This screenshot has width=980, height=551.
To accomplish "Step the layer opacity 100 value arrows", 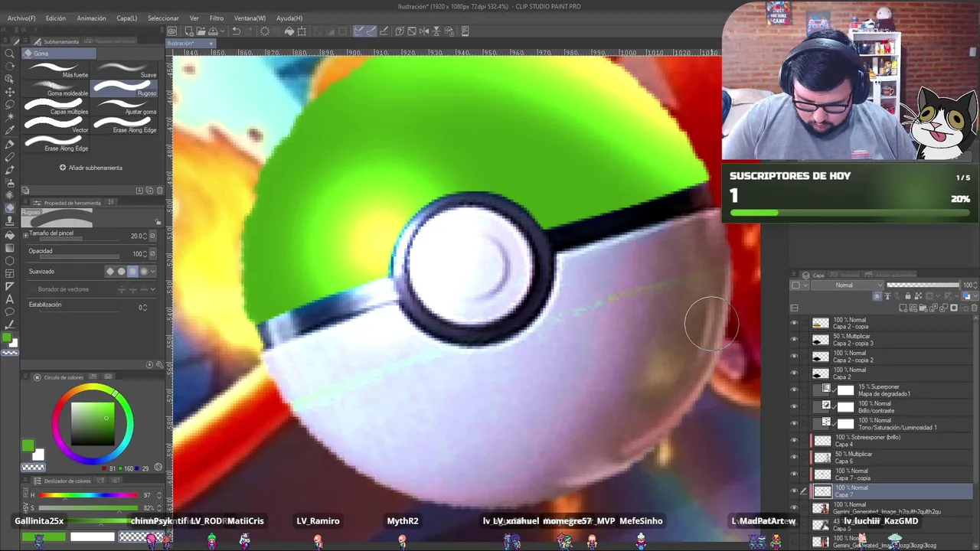I will click(x=975, y=285).
